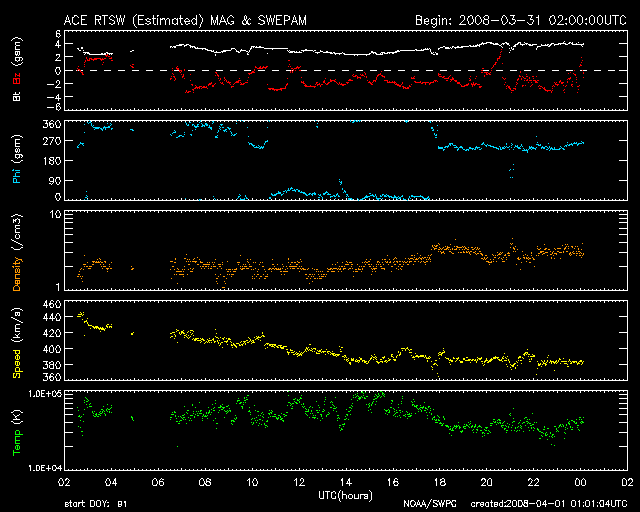Click the "270" tick on the Phi axis
Viewport: 640px width, 512px height.
tap(52, 141)
